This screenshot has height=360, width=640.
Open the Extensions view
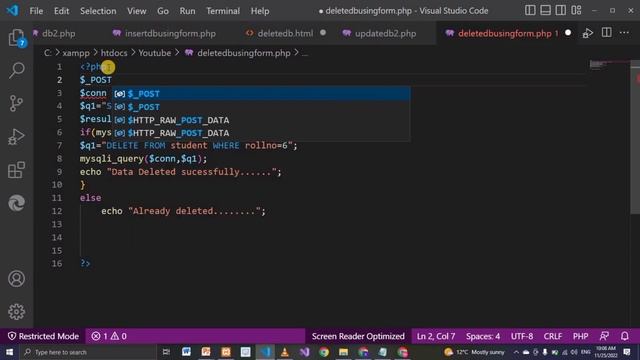16,170
